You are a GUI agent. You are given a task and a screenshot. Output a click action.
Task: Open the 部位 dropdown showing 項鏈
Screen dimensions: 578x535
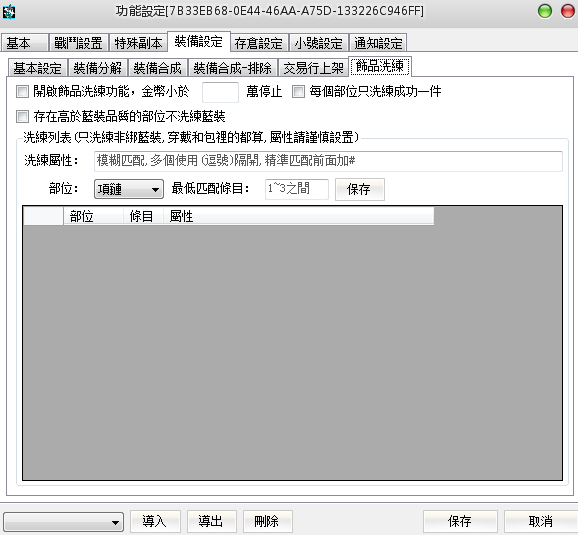(129, 189)
